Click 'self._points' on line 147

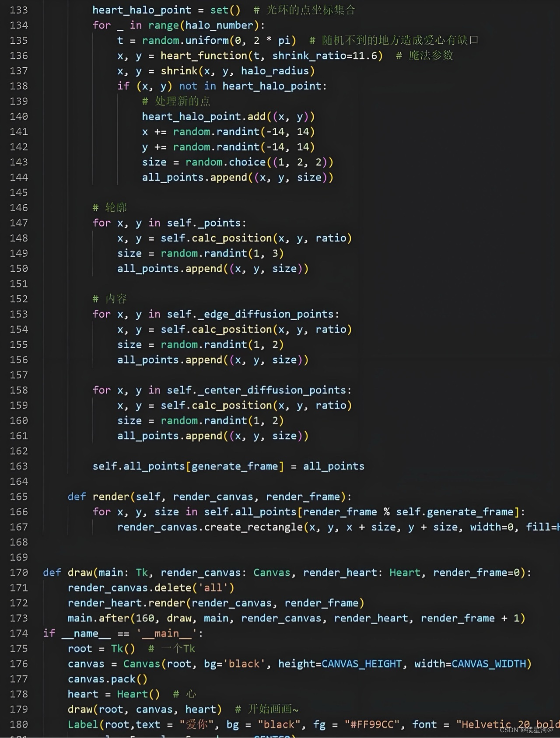tap(204, 223)
